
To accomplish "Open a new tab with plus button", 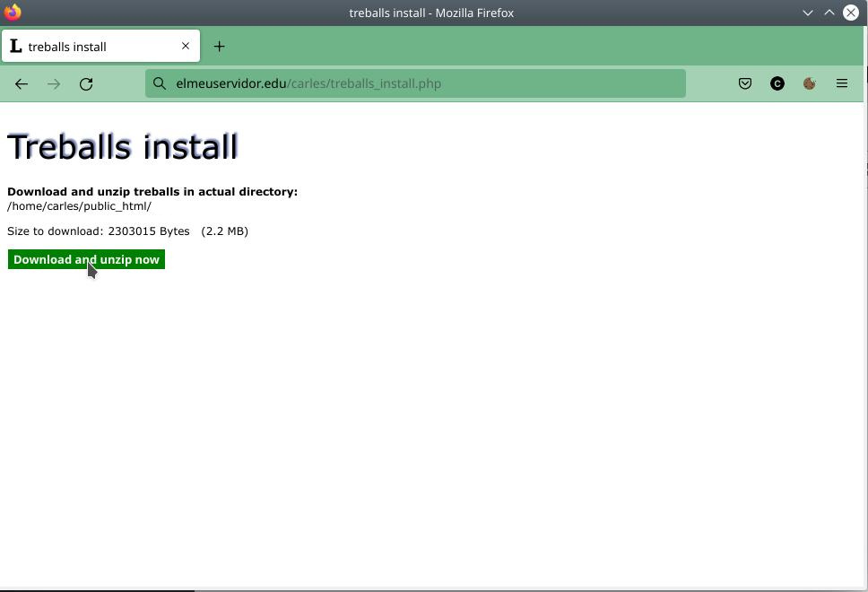I will (x=219, y=47).
